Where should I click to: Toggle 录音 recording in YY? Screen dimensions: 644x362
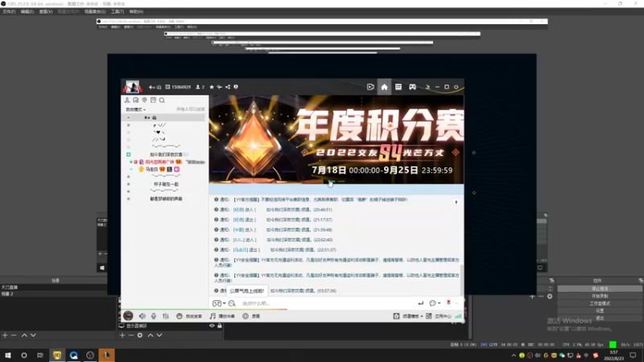point(251,316)
